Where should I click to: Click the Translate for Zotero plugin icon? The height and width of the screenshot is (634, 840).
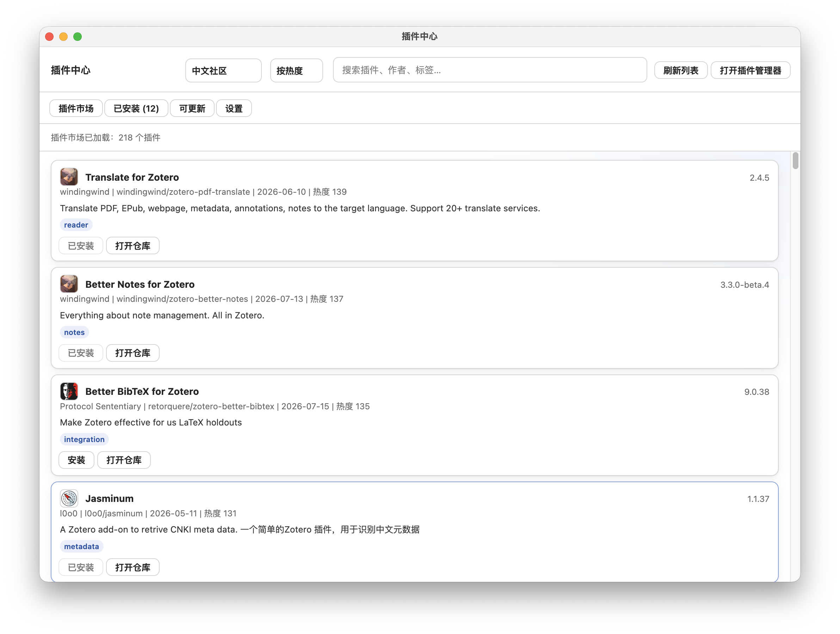69,177
